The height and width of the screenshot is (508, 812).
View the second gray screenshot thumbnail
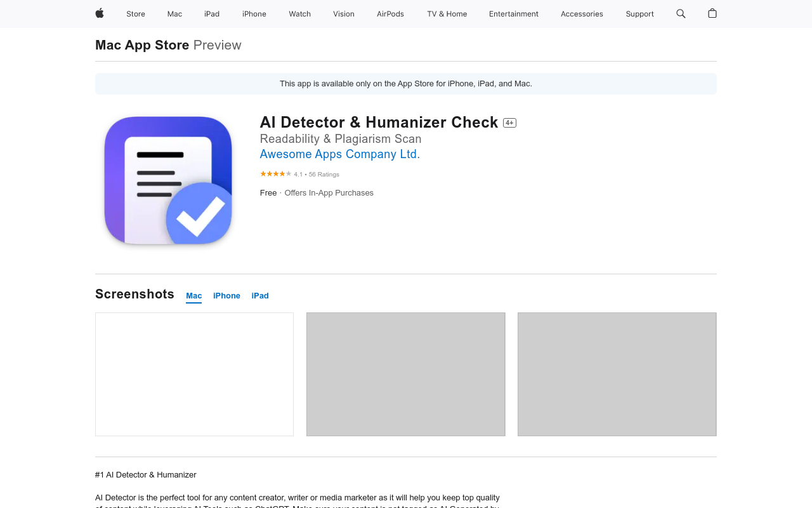coord(406,374)
